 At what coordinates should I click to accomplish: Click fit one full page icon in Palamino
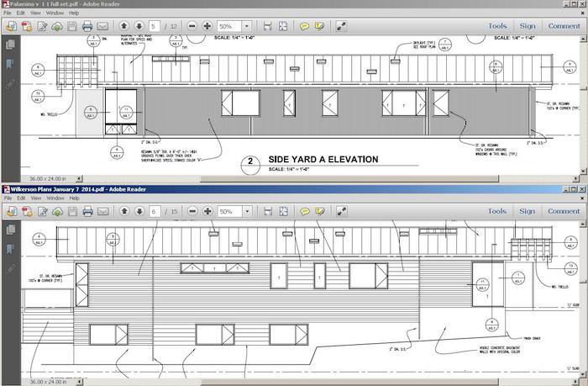283,26
